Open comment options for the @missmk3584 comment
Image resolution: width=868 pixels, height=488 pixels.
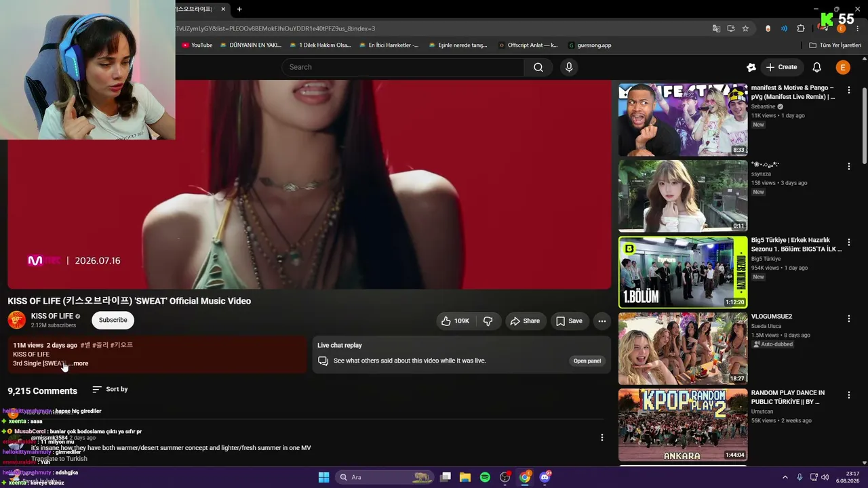[601, 438]
